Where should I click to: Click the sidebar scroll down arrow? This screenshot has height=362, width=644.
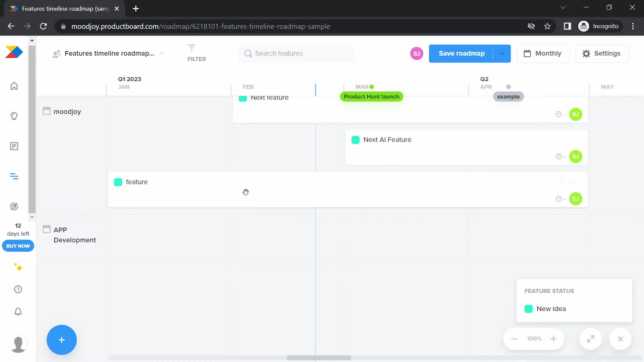32,217
